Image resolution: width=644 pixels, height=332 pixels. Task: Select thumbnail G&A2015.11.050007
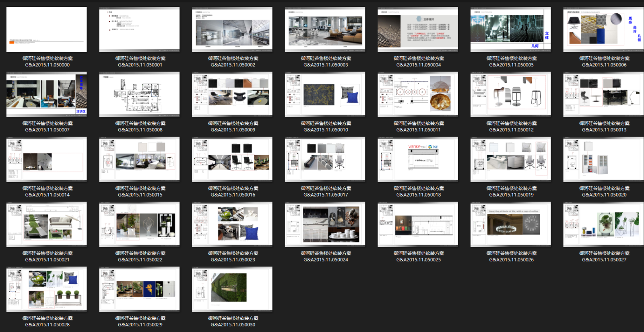47,94
